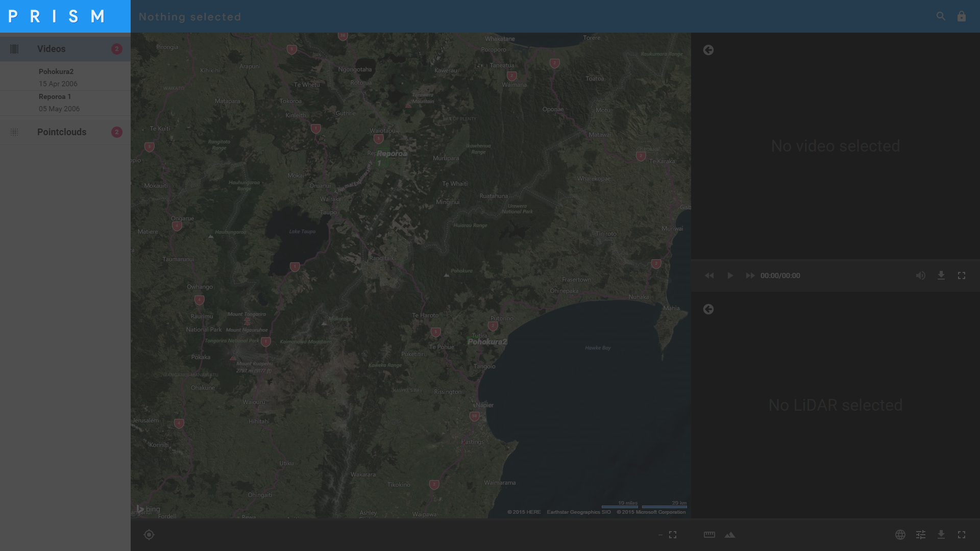Select the ruler measurement tool
The height and width of the screenshot is (551, 980).
pyautogui.click(x=709, y=535)
